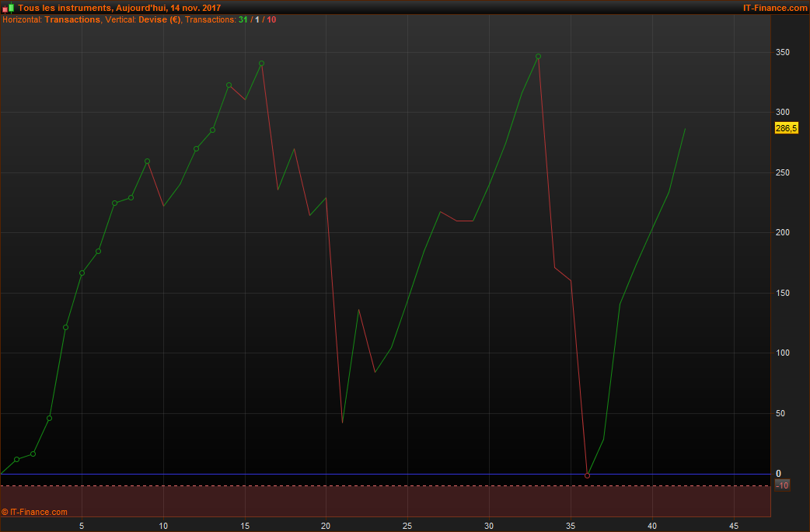Click the 200 label on vertical axis
This screenshot has width=810, height=532.
point(782,232)
